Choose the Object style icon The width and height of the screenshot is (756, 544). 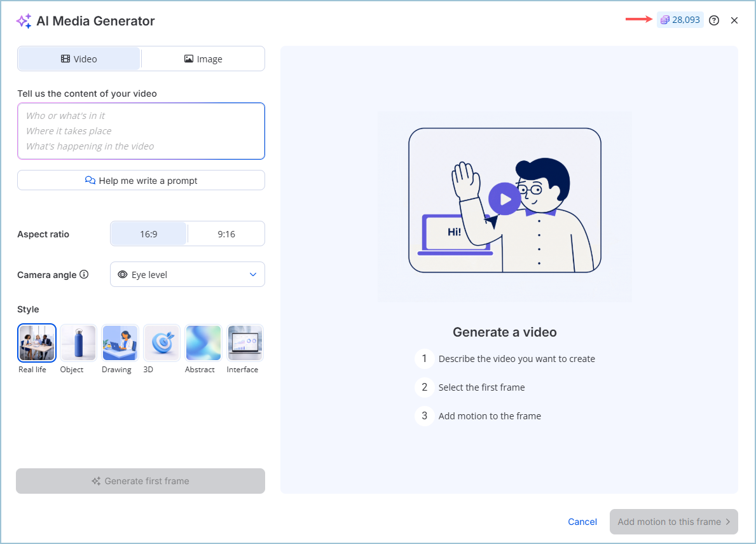coord(78,343)
